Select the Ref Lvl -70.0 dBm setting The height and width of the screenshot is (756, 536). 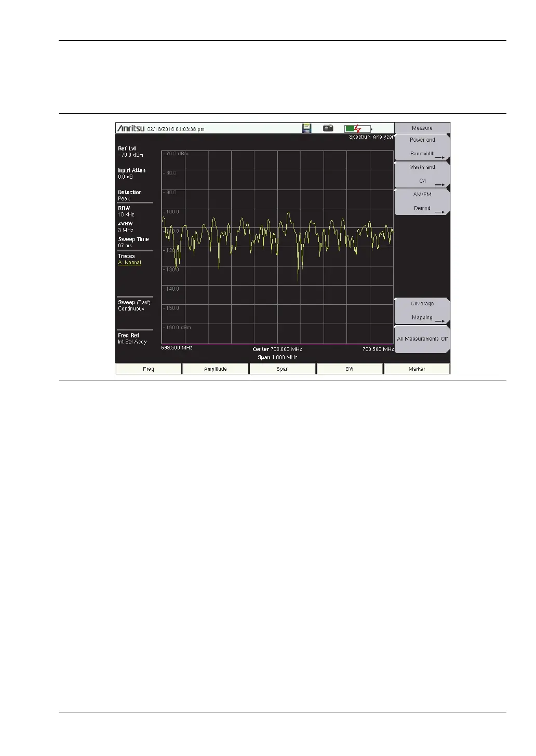pyautogui.click(x=131, y=152)
